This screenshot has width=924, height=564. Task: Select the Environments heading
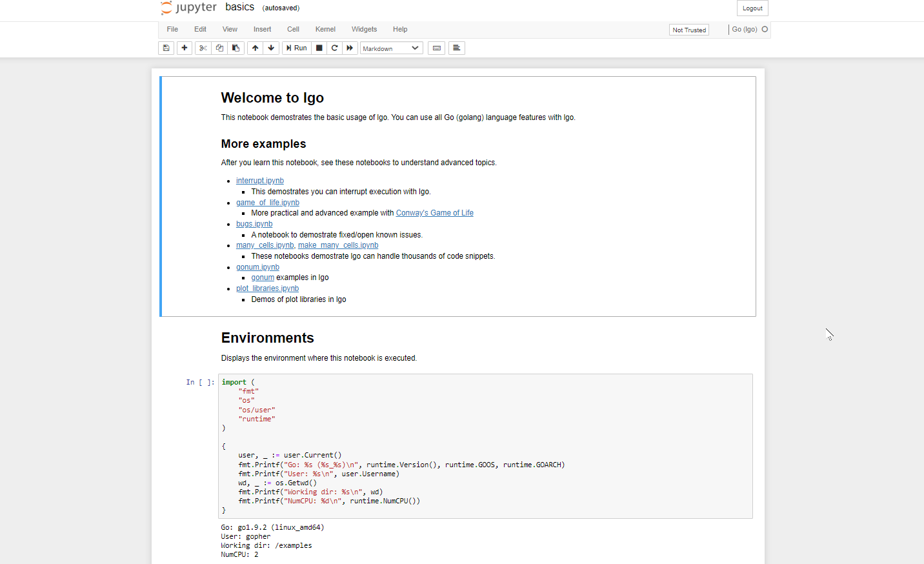point(268,338)
